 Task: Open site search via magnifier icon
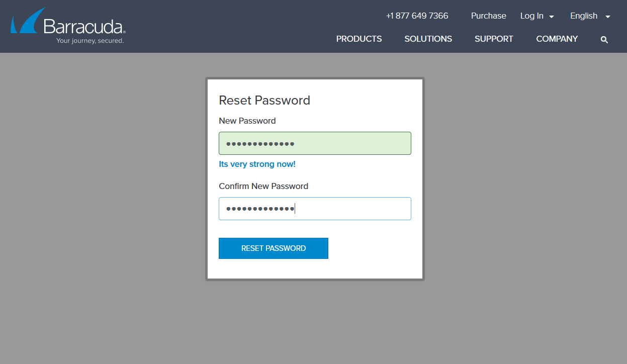tap(604, 40)
